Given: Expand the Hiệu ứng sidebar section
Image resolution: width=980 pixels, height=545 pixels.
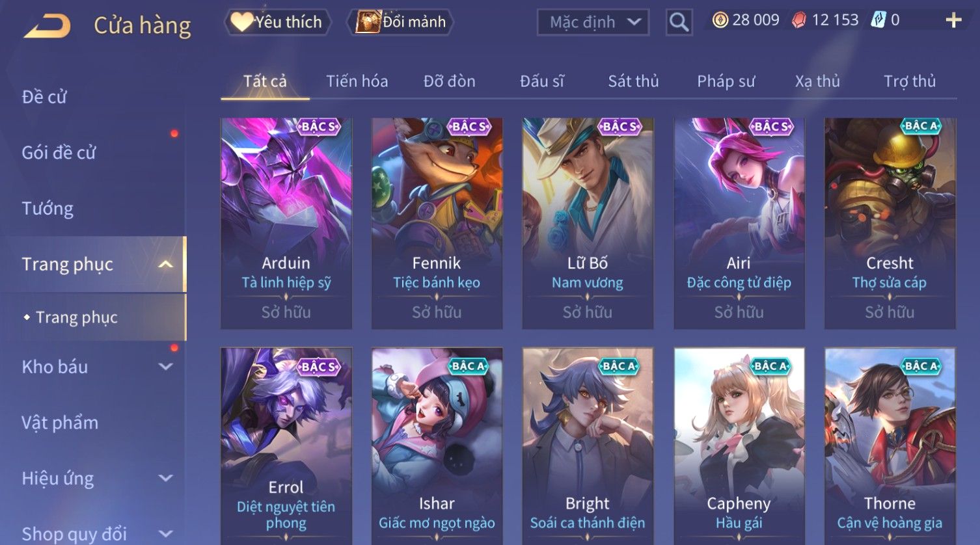Looking at the screenshot, I should pos(166,479).
